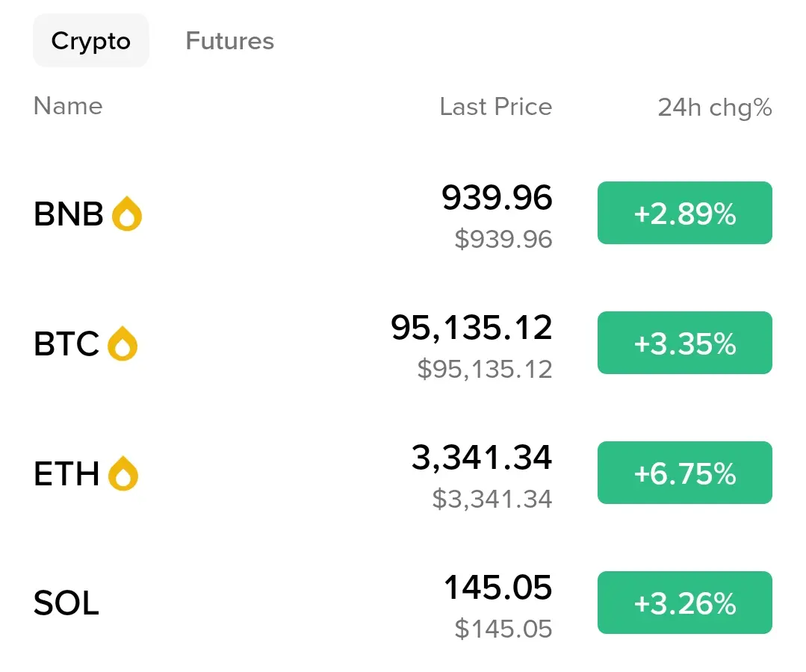This screenshot has width=806, height=672.
Task: Sort by the 24h chg% column header
Action: click(x=714, y=108)
